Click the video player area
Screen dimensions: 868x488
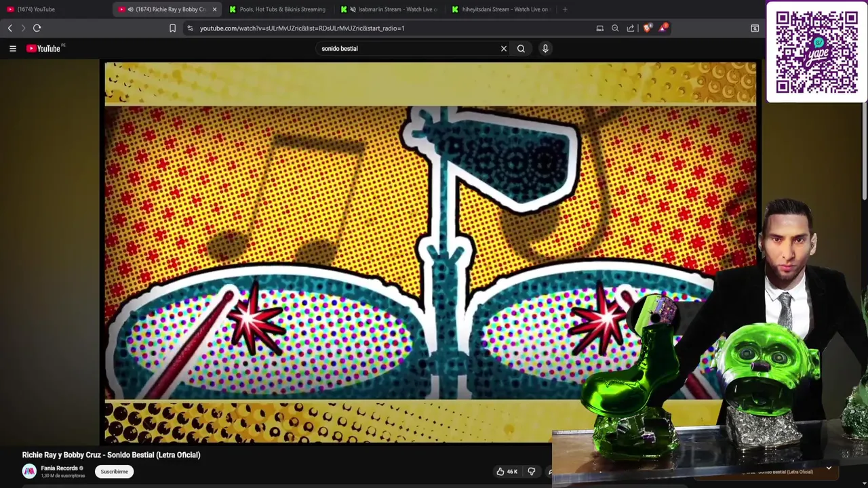[430, 252]
